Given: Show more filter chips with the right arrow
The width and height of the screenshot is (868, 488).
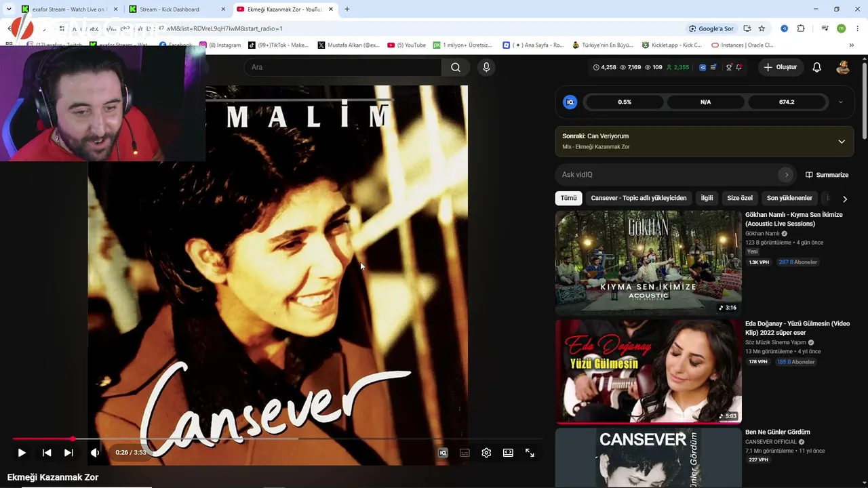Looking at the screenshot, I should pyautogui.click(x=844, y=199).
